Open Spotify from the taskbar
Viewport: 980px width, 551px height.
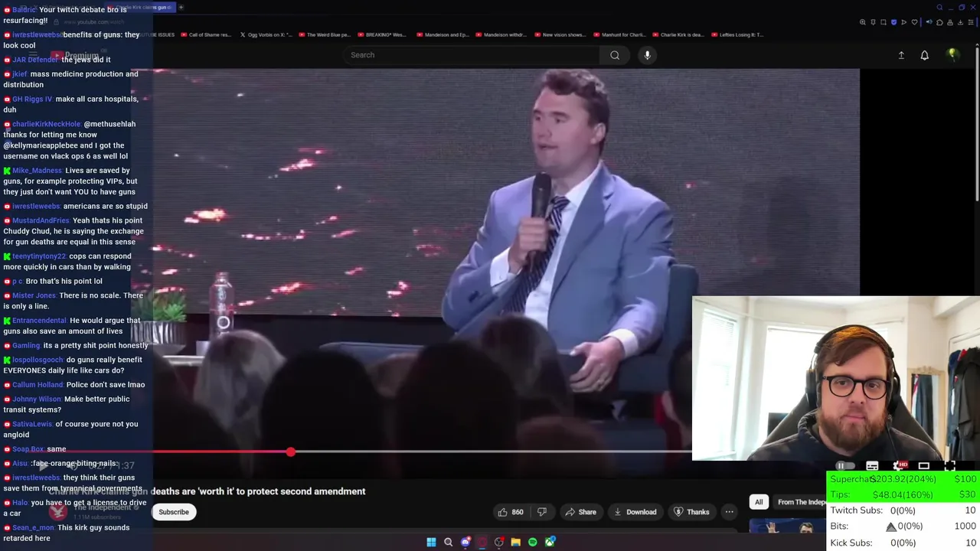click(x=533, y=542)
